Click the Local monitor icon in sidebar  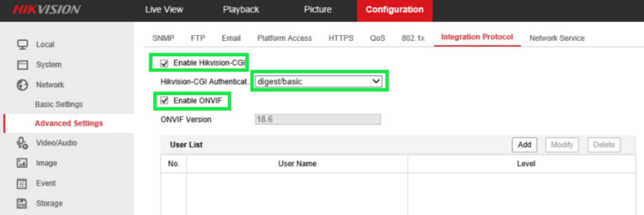point(22,44)
